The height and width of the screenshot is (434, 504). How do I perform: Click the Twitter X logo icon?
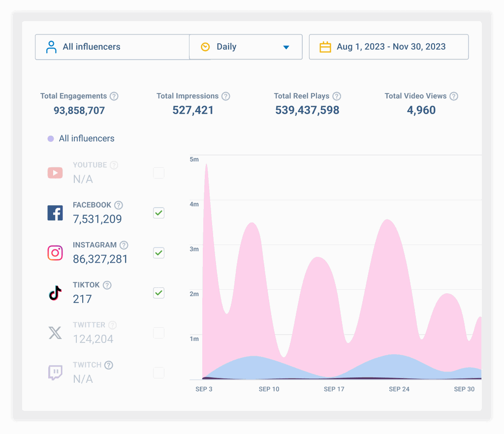(55, 333)
